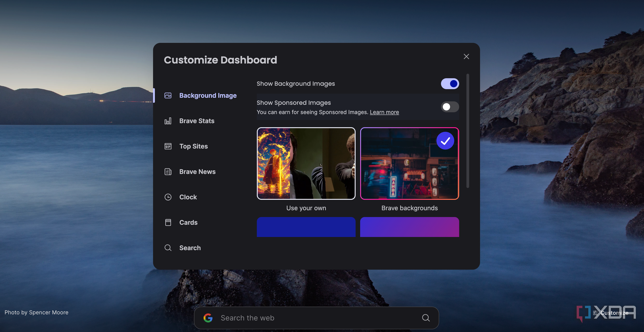Enable Show Sponsored Images toggle
Screen dimensions: 644x332
click(x=450, y=107)
